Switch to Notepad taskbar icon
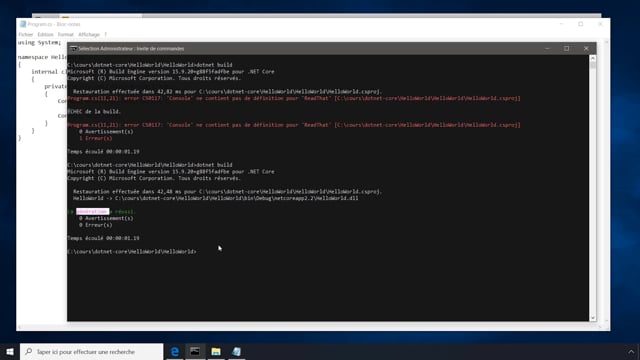This screenshot has height=360, width=640. click(237, 351)
